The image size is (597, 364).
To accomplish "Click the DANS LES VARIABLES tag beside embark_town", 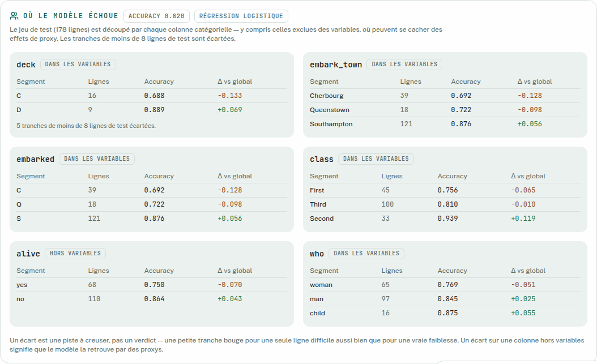I will (x=404, y=65).
